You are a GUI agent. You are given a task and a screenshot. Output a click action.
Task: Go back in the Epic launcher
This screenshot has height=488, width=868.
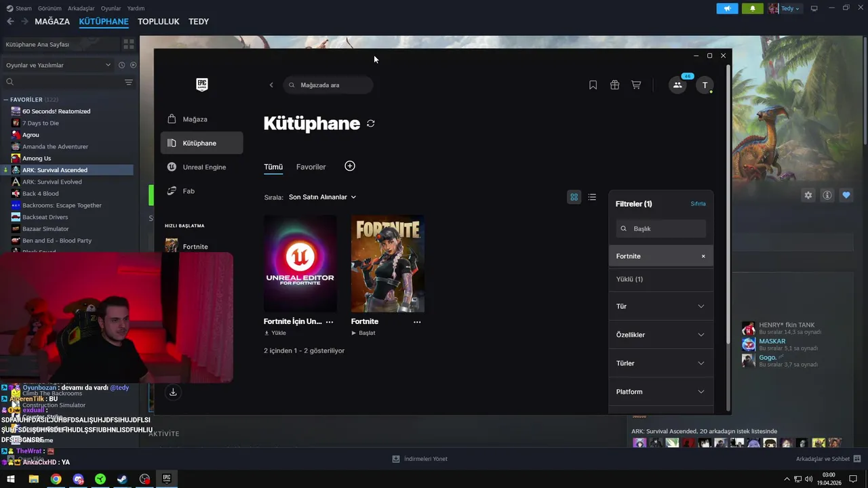click(x=271, y=85)
